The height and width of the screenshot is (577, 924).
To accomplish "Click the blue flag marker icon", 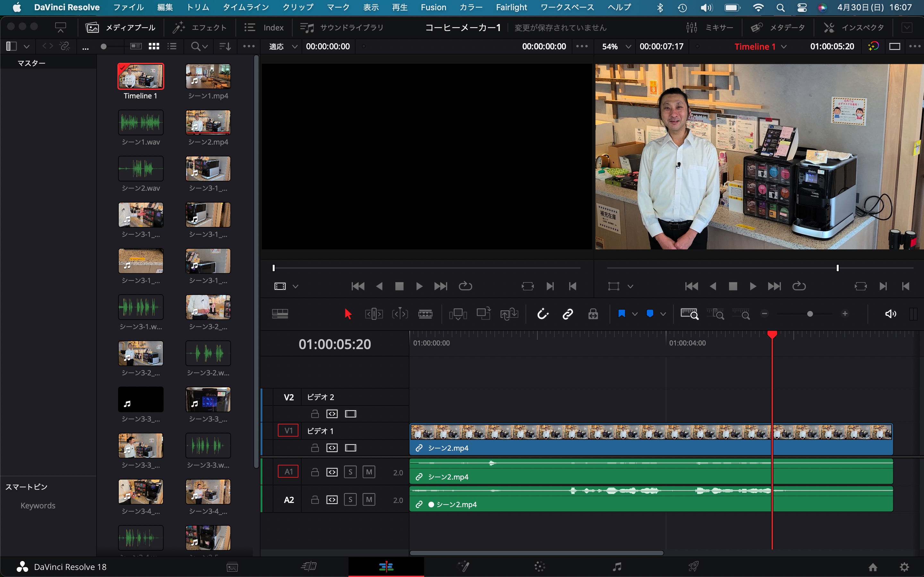I will tap(621, 314).
